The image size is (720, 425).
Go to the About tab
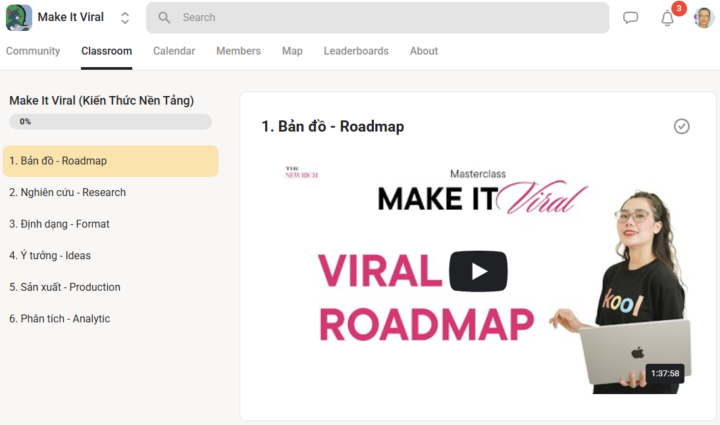point(424,51)
